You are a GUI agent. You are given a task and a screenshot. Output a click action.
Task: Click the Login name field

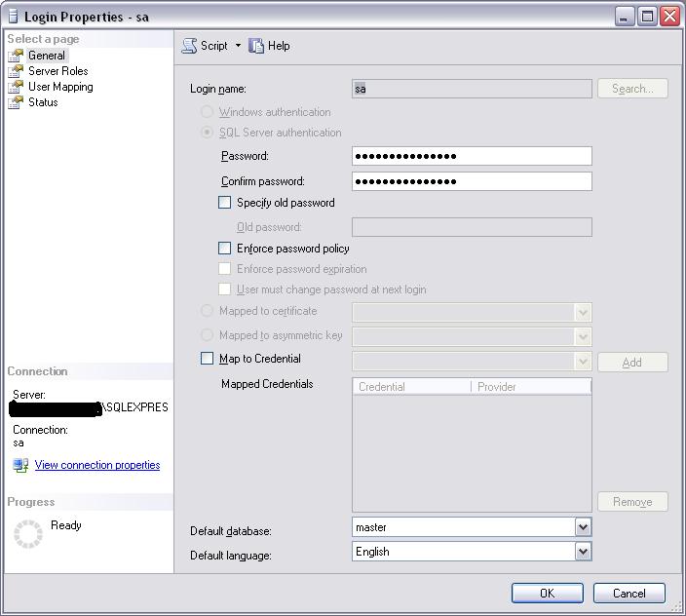click(x=472, y=89)
